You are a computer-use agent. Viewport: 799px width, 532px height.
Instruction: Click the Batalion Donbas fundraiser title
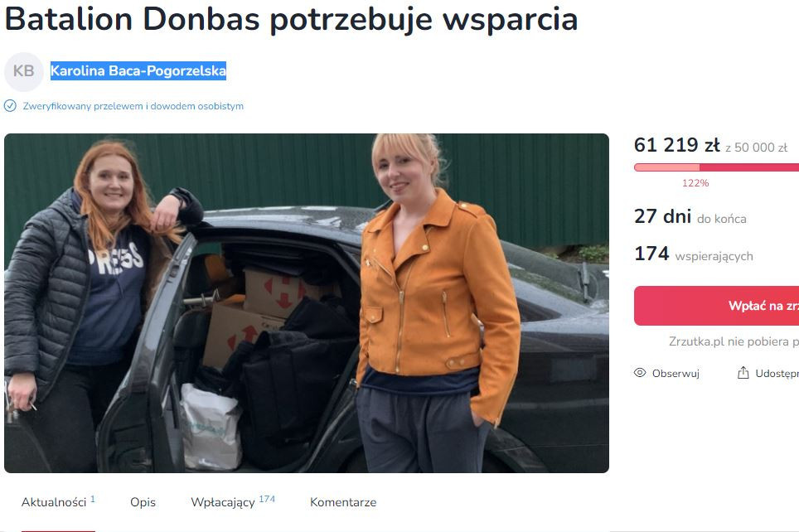291,19
